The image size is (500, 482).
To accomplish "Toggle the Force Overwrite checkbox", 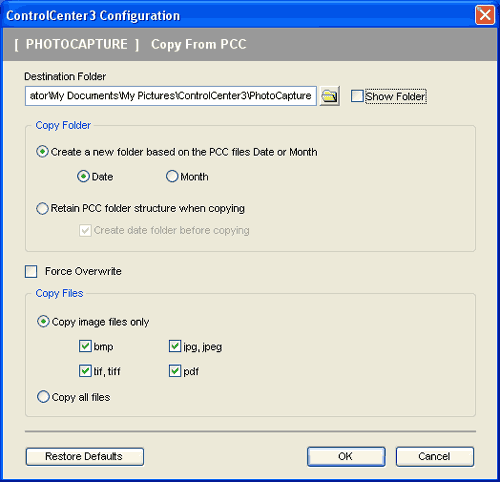I will pos(31,271).
